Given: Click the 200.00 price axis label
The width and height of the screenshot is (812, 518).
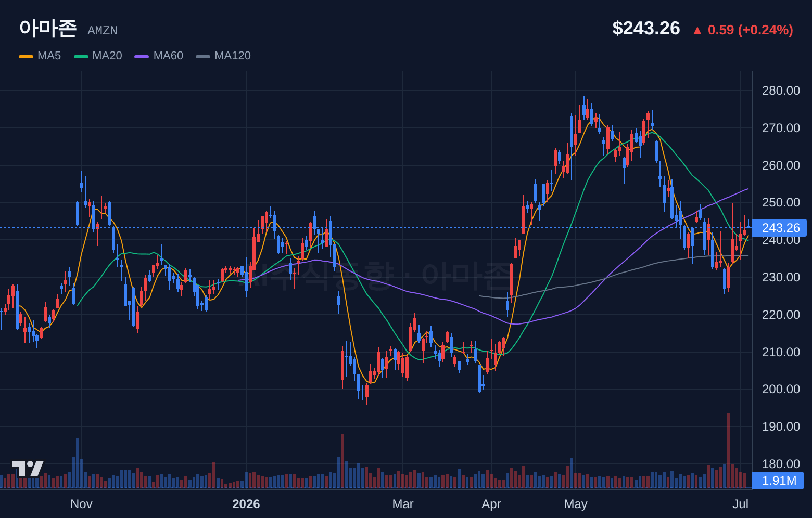Looking at the screenshot, I should click(x=781, y=389).
